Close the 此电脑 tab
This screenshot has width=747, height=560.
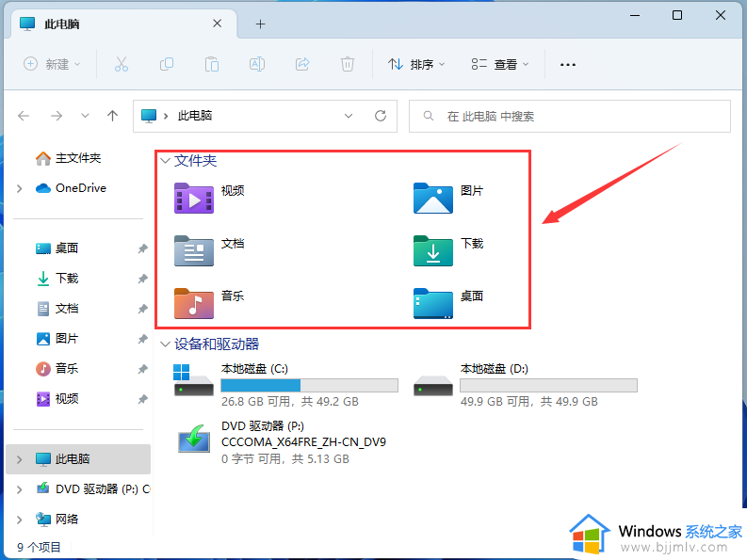pos(218,24)
